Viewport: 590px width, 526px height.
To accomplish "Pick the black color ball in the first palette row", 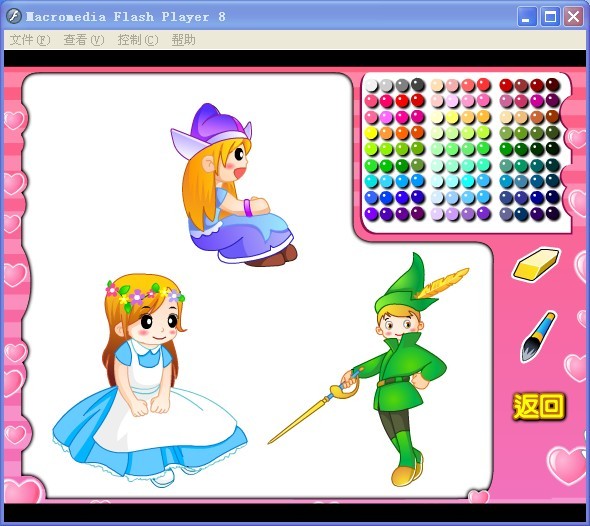I will [418, 84].
